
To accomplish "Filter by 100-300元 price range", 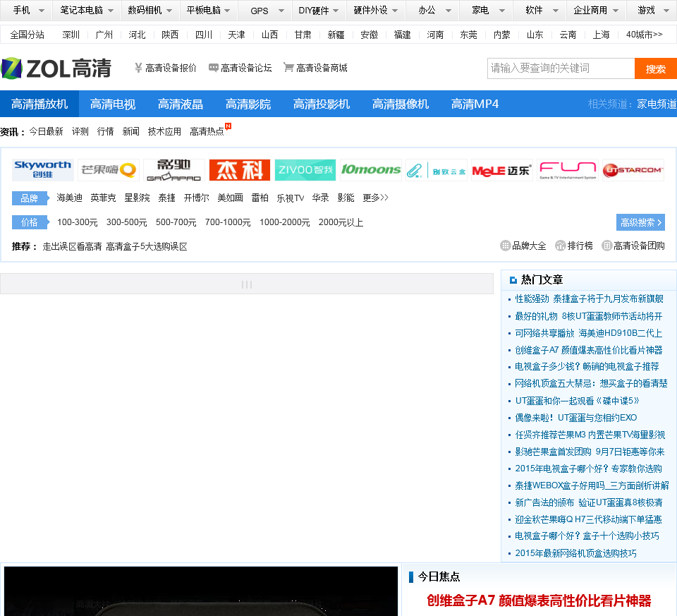I will pyautogui.click(x=78, y=222).
